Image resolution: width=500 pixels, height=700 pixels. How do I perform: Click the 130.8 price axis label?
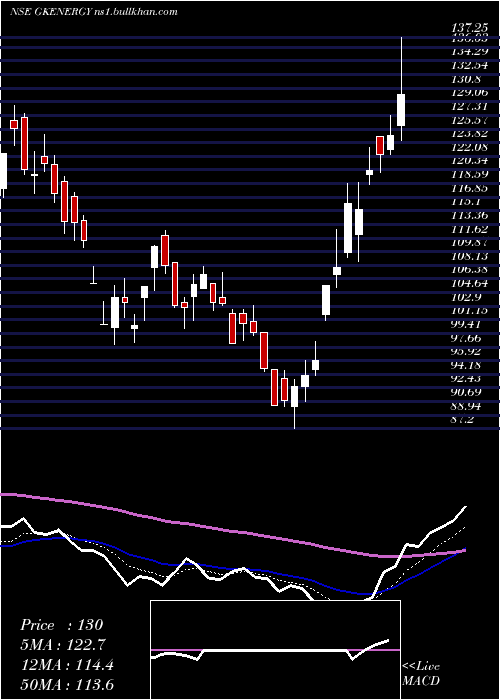coord(467,79)
